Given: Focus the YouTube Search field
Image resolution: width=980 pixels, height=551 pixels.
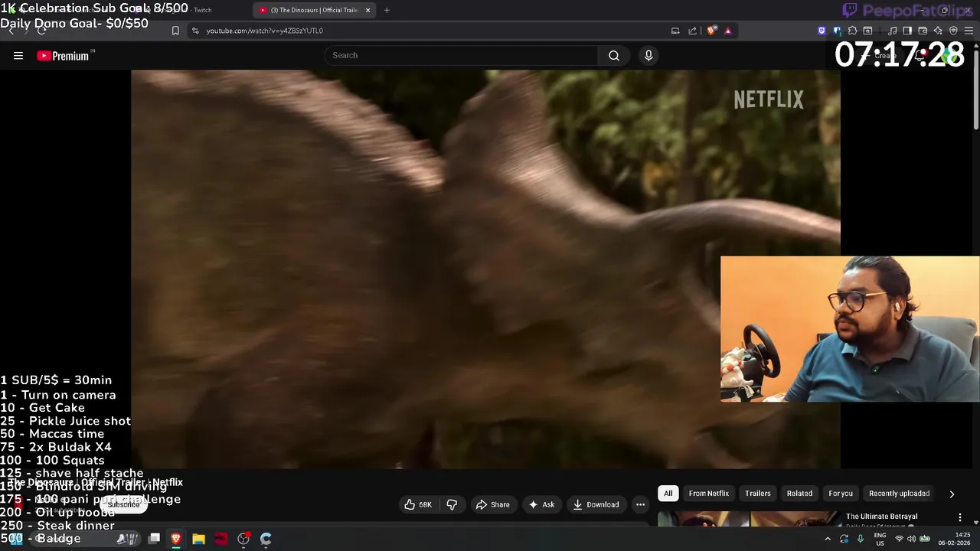Looking at the screenshot, I should click(462, 55).
